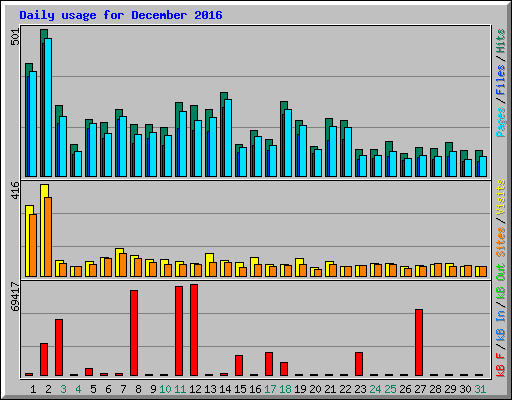The image size is (512, 400).
Task: Click green day label 31
Action: click(x=480, y=389)
